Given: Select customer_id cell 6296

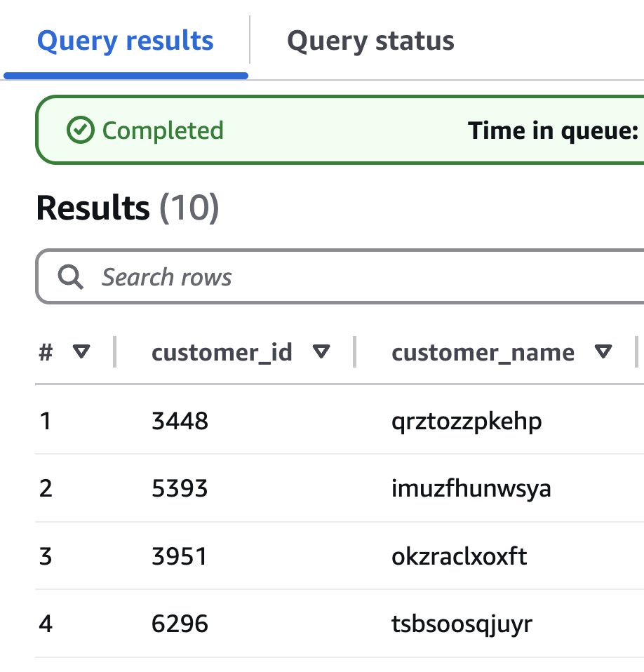Looking at the screenshot, I should tap(180, 624).
